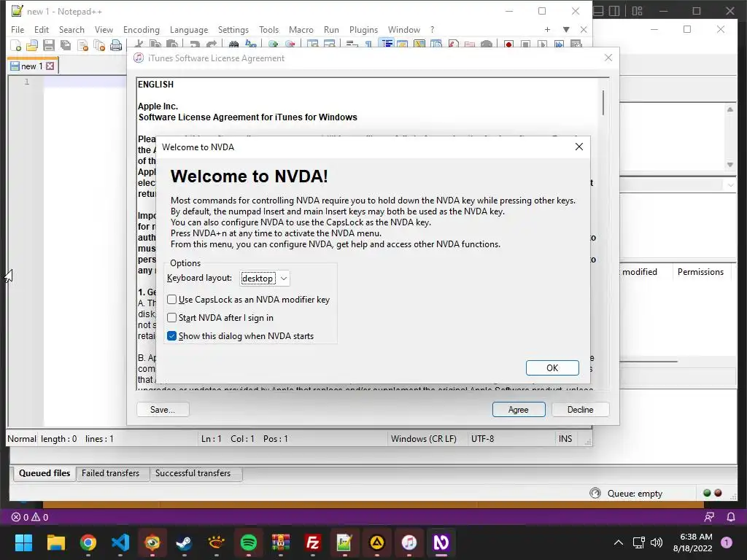Image resolution: width=747 pixels, height=560 pixels.
Task: Close the Welcome to NVDA dialog
Action: [578, 147]
